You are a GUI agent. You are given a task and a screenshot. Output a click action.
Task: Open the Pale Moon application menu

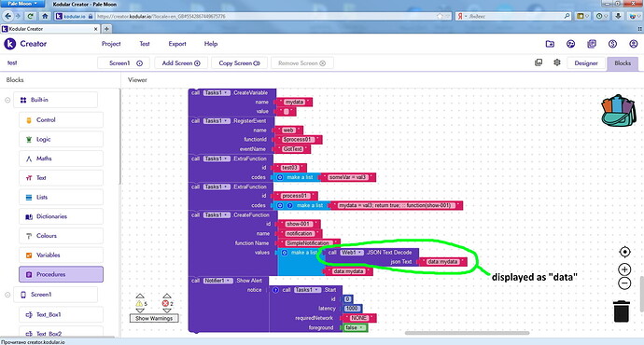22,4
